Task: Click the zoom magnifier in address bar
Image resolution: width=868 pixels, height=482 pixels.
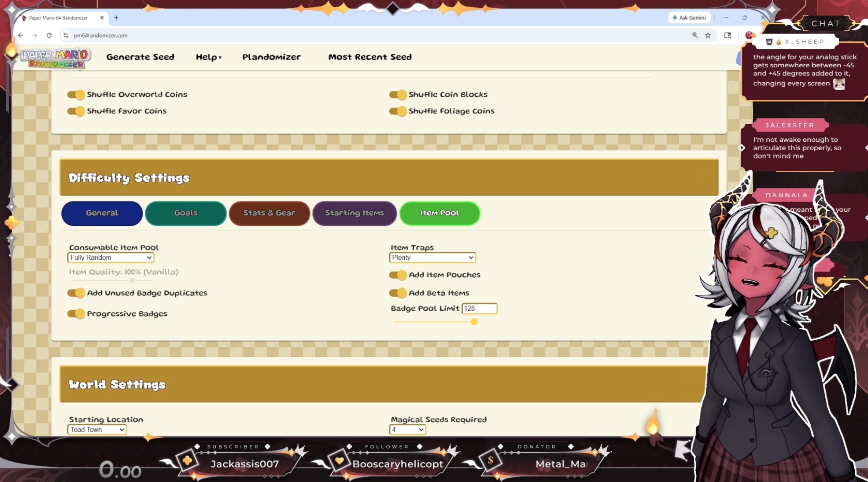Action: pyautogui.click(x=694, y=35)
